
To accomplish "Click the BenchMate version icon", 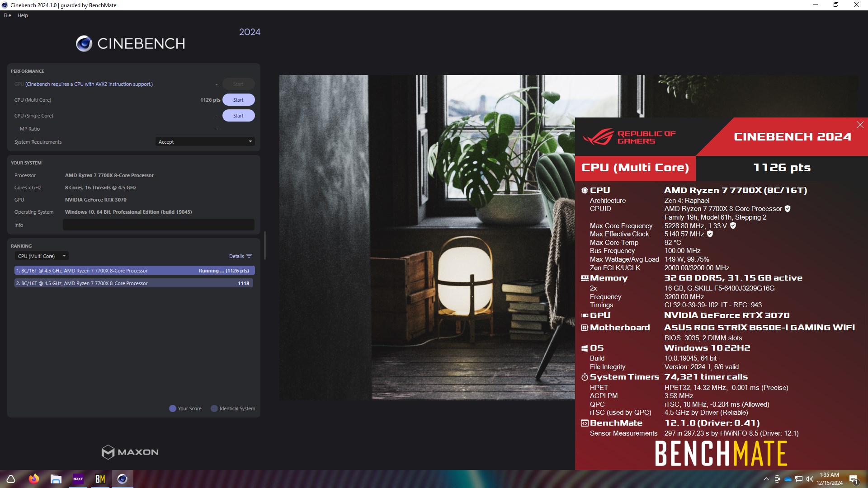I will click(585, 423).
